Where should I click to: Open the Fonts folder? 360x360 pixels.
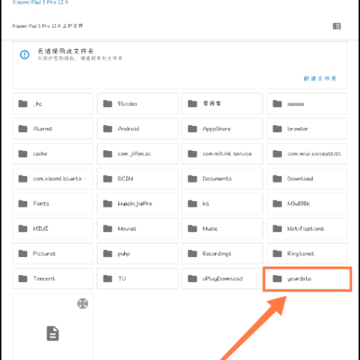click(53, 204)
